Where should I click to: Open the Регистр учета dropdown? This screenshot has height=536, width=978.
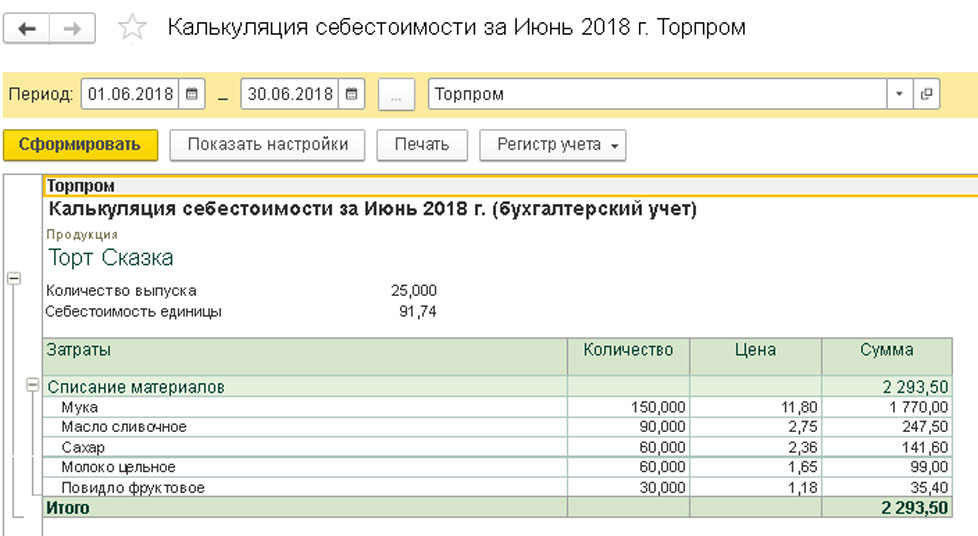tap(552, 145)
